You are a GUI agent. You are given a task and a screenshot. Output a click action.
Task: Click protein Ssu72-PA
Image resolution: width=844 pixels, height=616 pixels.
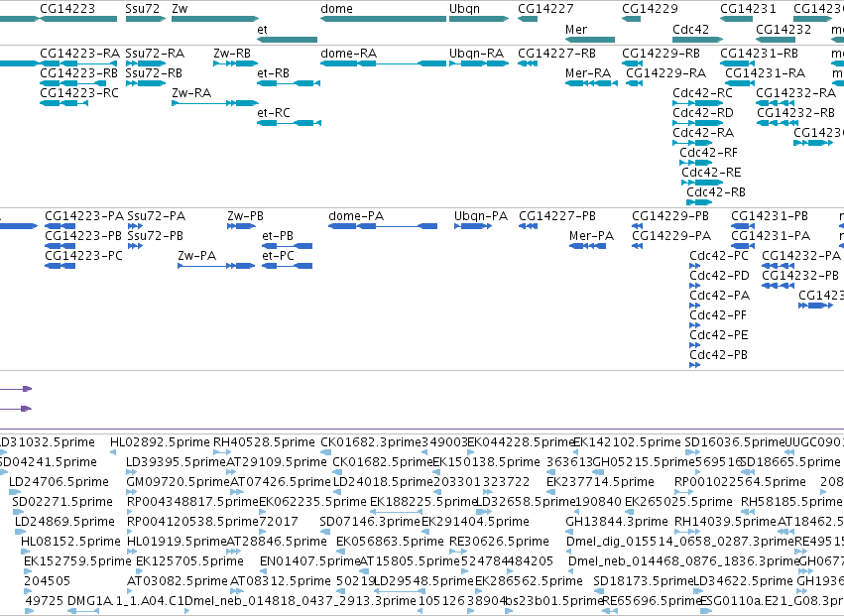[157, 216]
